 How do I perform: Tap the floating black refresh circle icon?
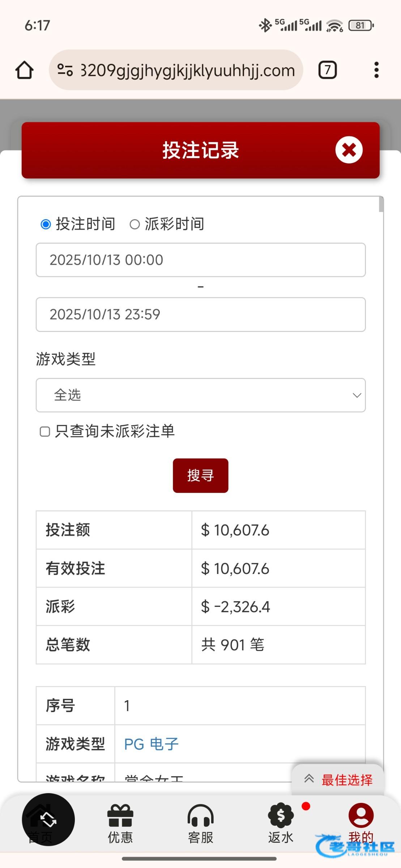point(48,820)
